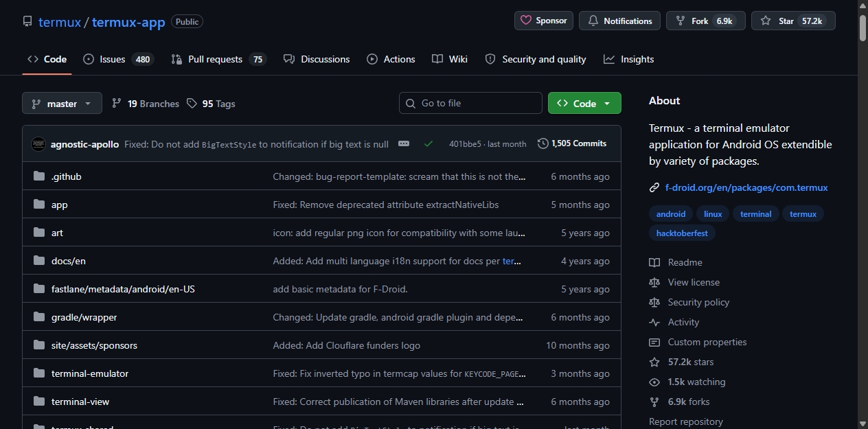Click the termux owner link
Viewport: 868px width, 429px height.
click(60, 22)
